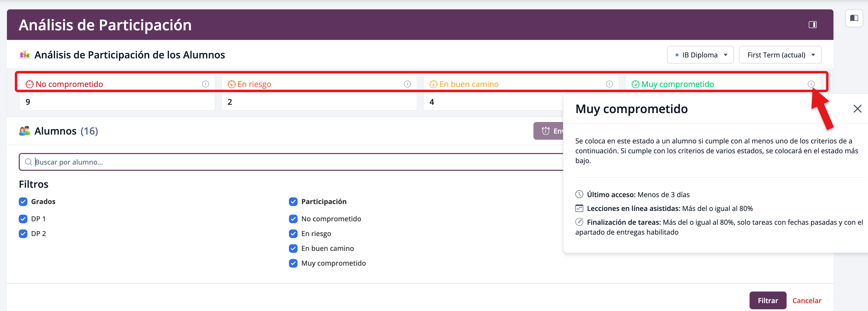Open the First Term (actual) dropdown
The image size is (868, 311).
pyautogui.click(x=780, y=55)
